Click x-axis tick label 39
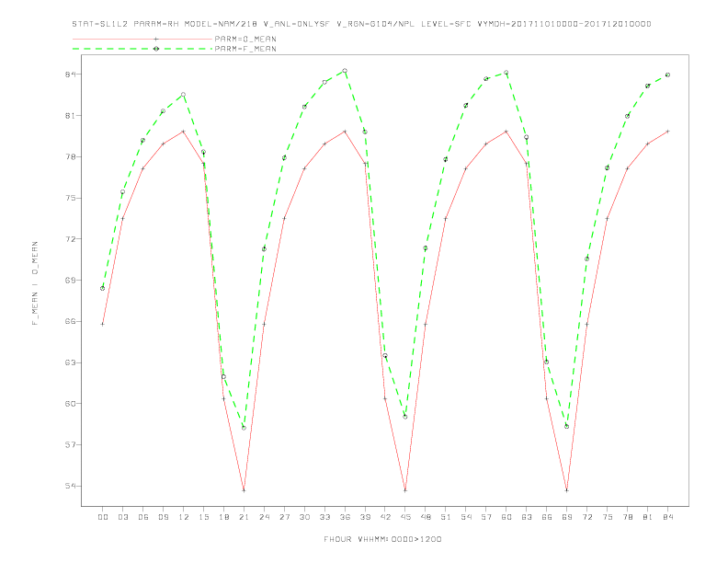 tap(365, 517)
